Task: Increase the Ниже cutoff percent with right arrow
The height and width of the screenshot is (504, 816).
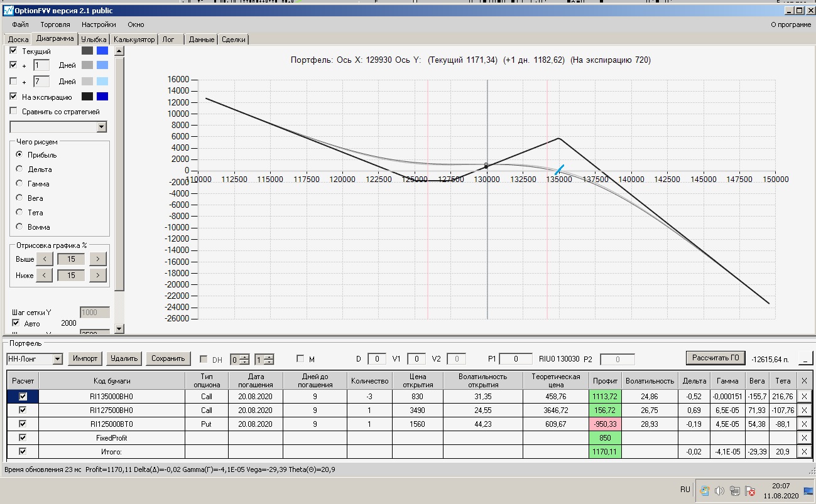Action: coord(98,276)
